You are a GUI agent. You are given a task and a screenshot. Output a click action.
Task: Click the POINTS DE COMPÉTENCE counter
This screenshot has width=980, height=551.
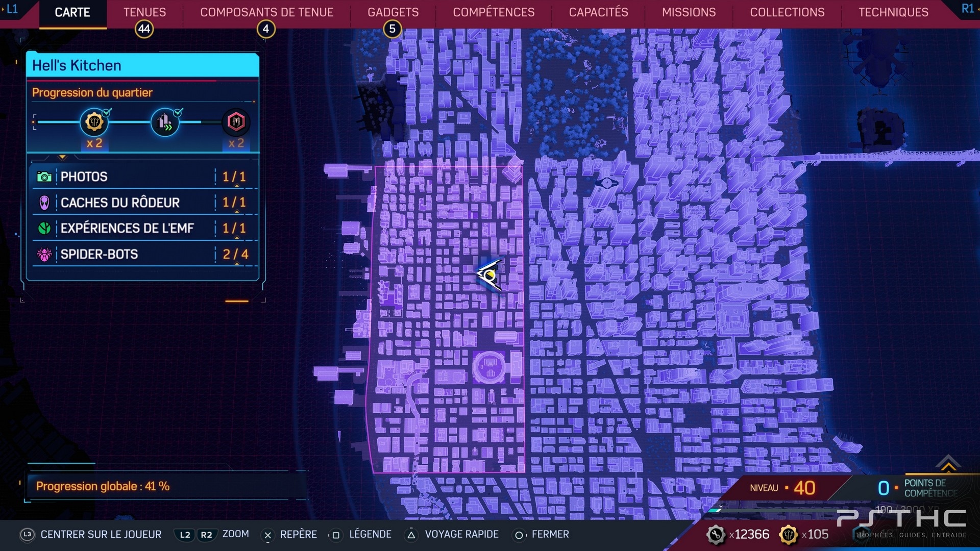click(x=917, y=488)
